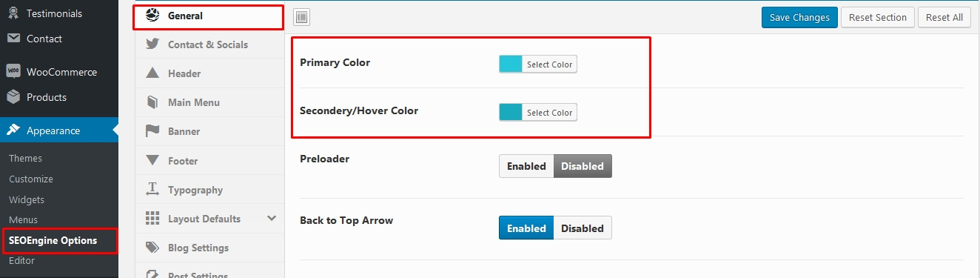This screenshot has width=980, height=278.
Task: Click the Reset Section button
Action: point(877,17)
